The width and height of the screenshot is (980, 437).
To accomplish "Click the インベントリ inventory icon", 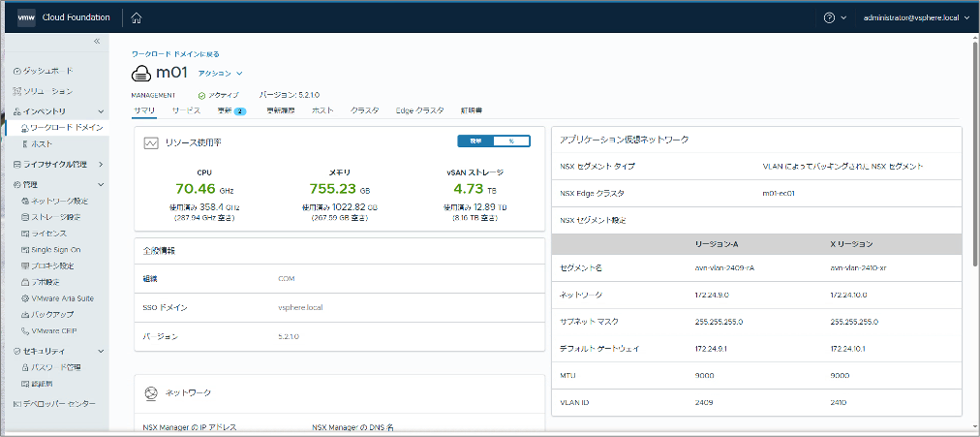I will (x=16, y=111).
